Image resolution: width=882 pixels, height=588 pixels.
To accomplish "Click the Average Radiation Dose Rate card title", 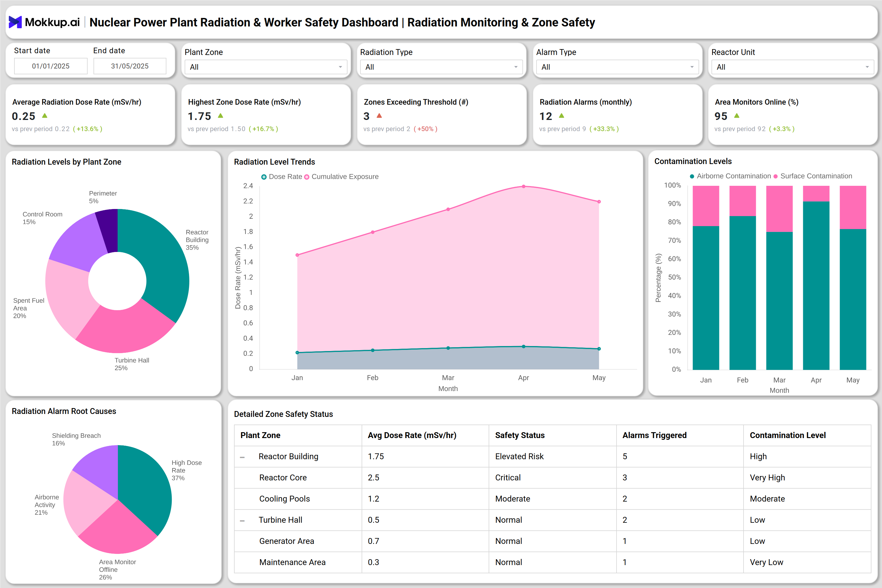I will (77, 102).
